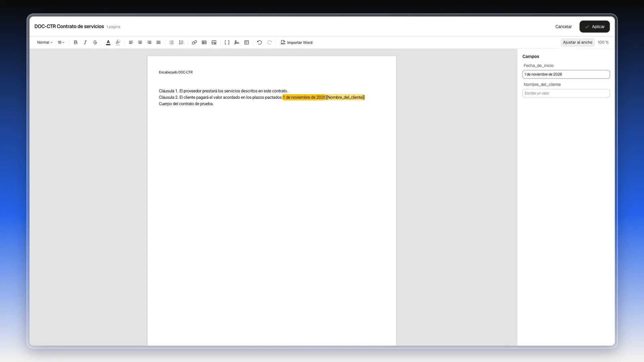Open the font size 16 dropdown

tap(61, 43)
